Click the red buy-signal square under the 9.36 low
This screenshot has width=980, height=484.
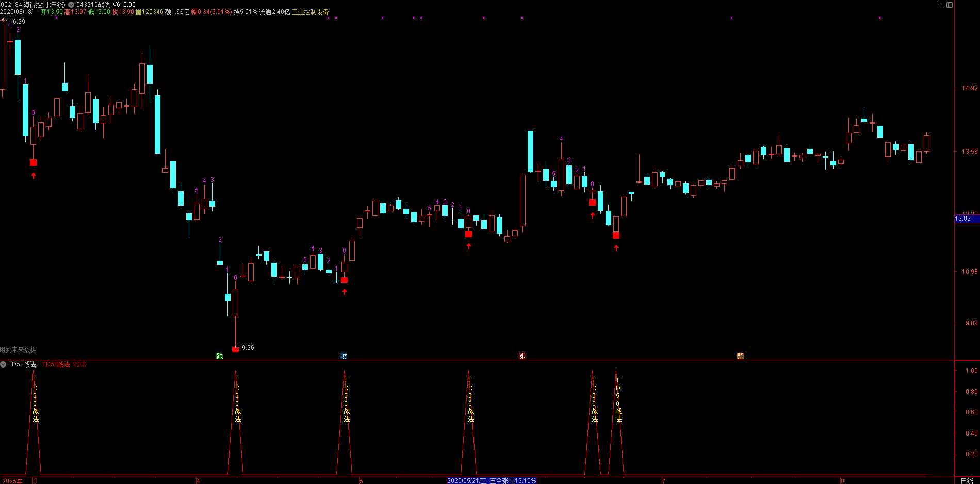click(236, 349)
